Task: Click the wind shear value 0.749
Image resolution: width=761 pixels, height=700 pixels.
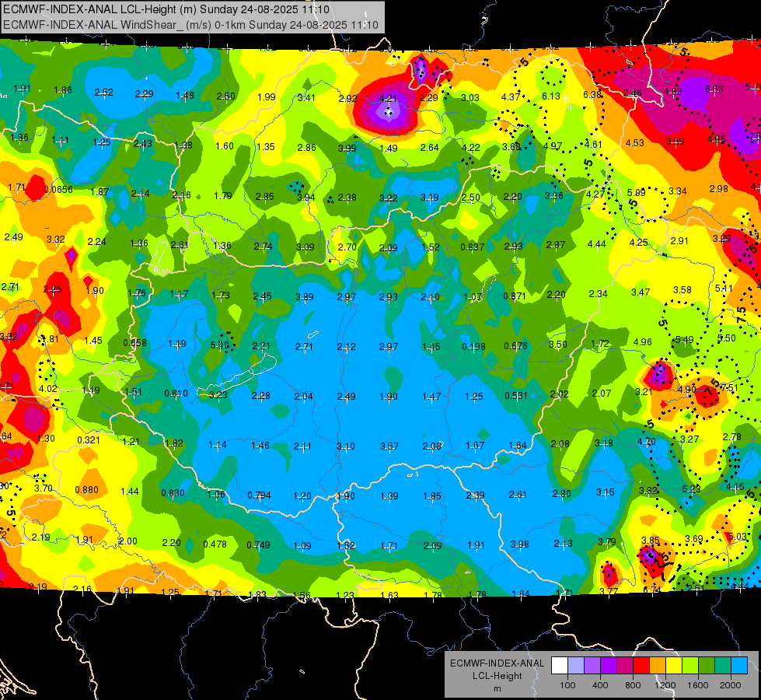Action: (x=258, y=545)
